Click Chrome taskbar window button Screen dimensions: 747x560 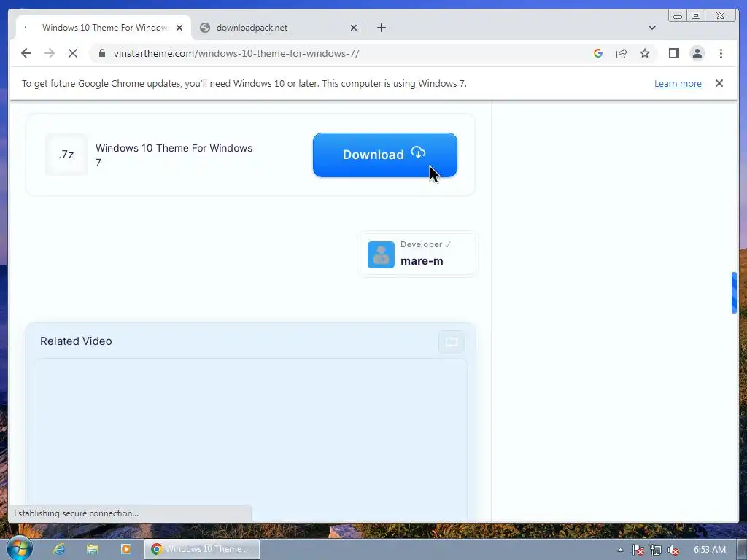tap(202, 549)
